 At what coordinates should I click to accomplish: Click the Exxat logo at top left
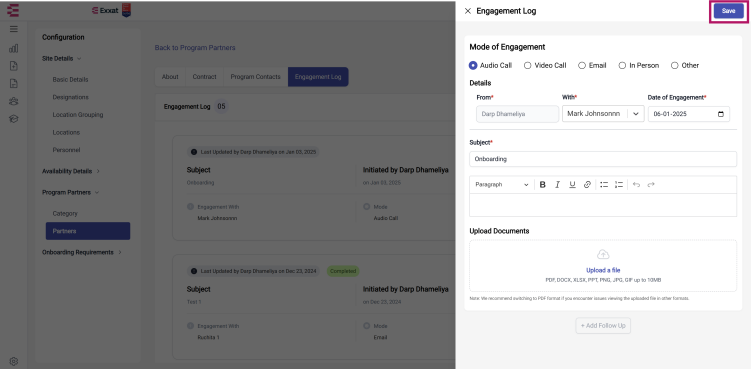pos(13,10)
